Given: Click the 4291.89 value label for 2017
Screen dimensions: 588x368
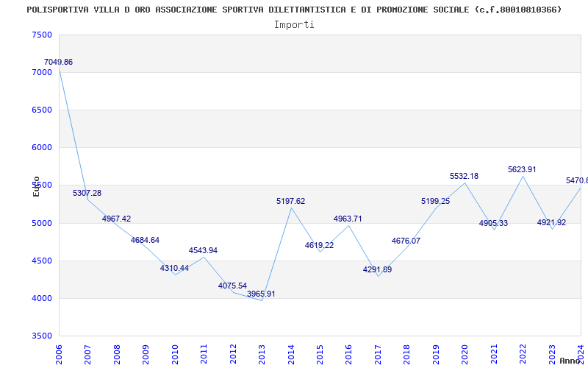Looking at the screenshot, I should 377,270.
